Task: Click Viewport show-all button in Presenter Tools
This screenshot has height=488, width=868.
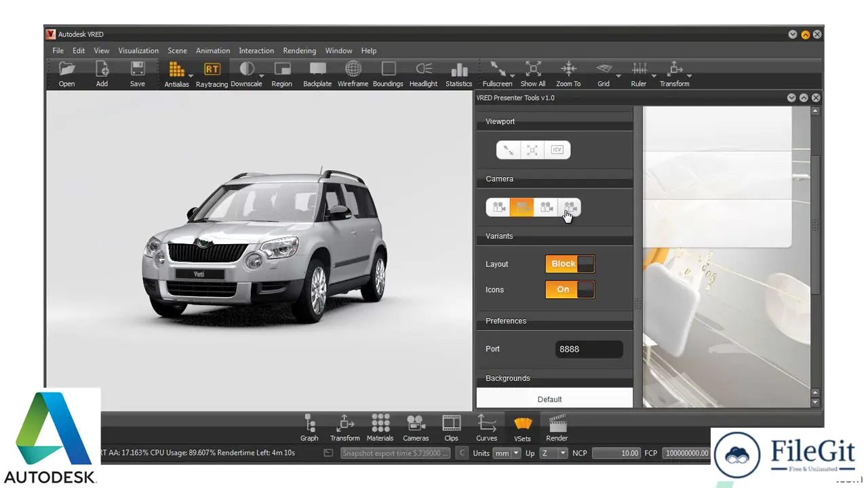Action: click(x=533, y=150)
